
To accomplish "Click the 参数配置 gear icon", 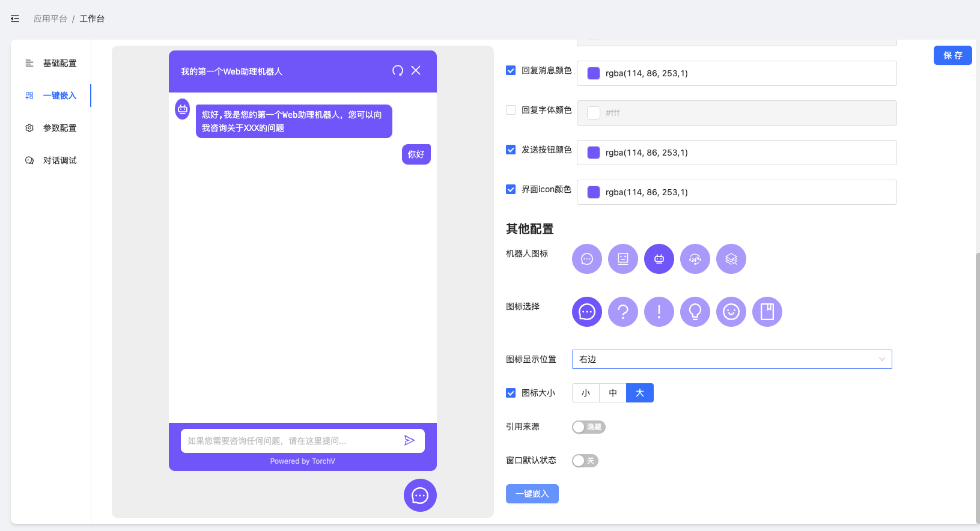I will pos(29,128).
